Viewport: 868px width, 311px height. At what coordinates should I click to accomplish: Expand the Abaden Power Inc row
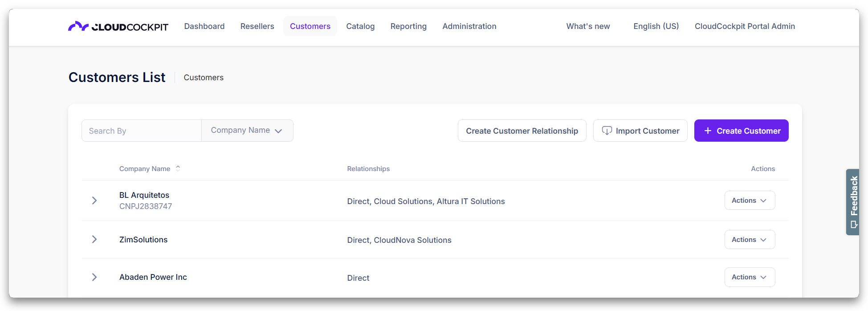(x=94, y=277)
